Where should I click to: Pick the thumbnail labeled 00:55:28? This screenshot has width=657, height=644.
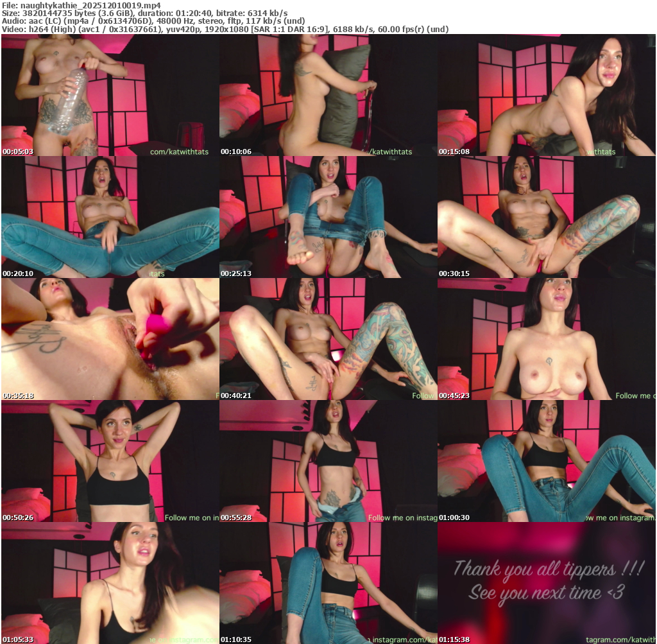click(x=328, y=461)
